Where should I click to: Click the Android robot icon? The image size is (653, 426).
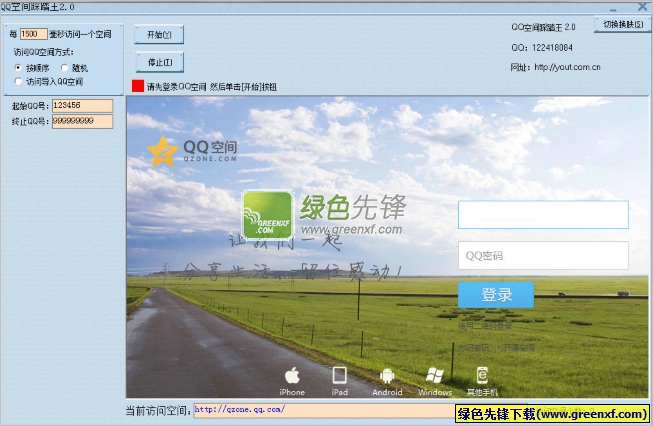pos(387,376)
